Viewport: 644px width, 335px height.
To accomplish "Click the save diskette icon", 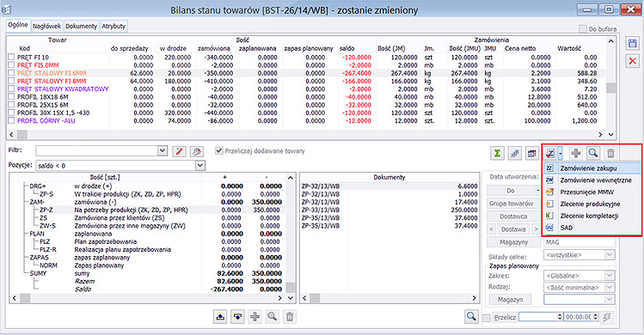I will (x=632, y=44).
